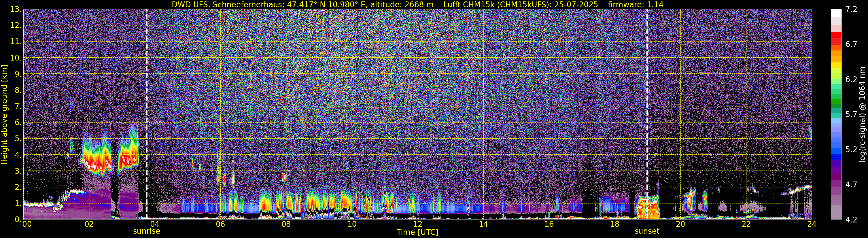
Task: Click the time axis tick '16'
Action: [x=549, y=224]
